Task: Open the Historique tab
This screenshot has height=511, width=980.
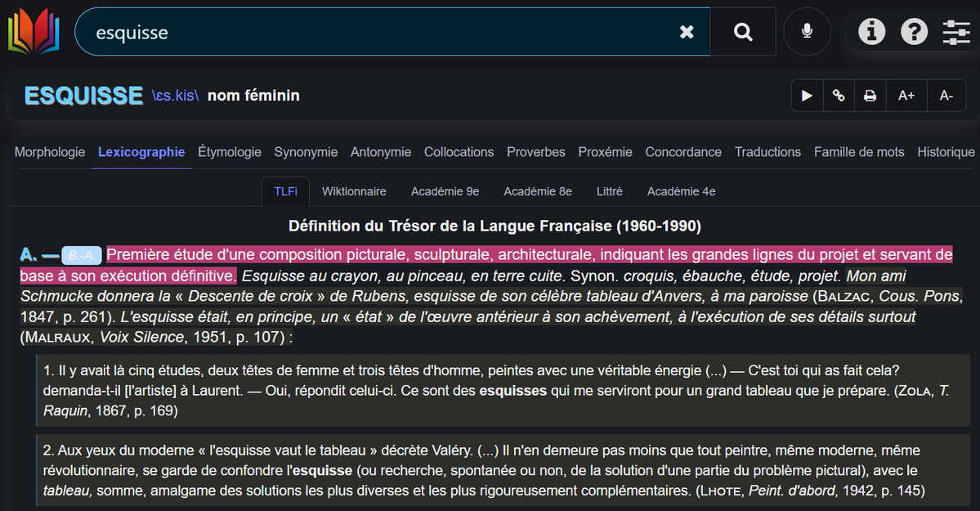Action: tap(946, 152)
